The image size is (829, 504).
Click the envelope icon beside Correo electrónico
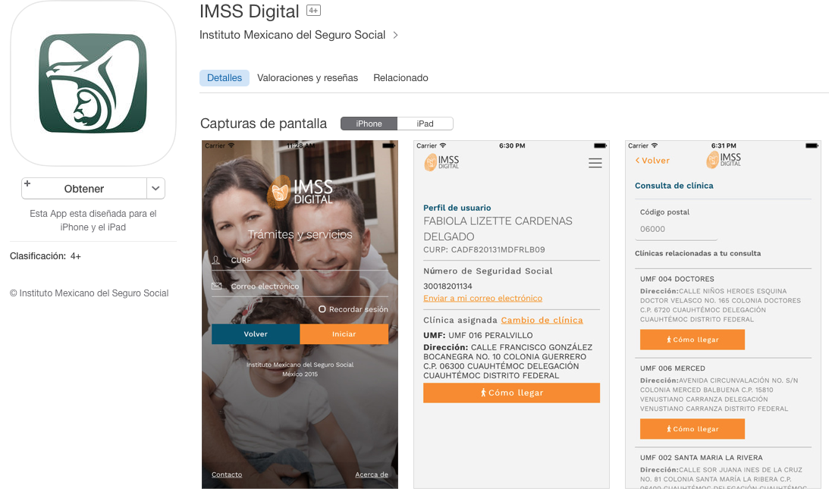(216, 286)
